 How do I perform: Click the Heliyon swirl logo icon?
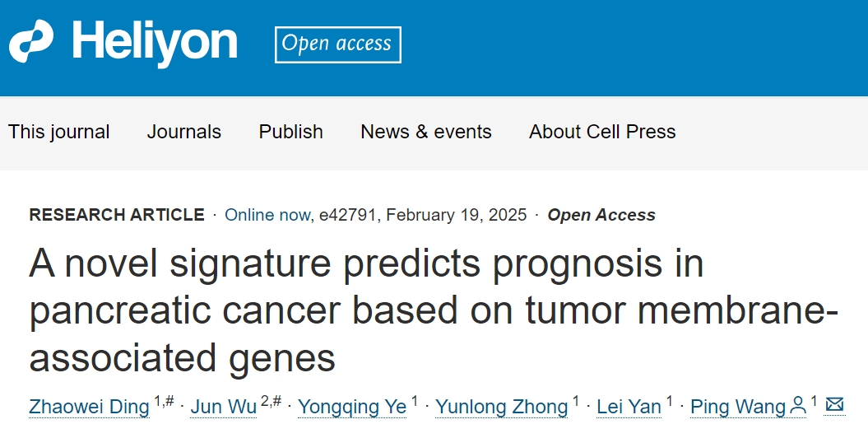tap(31, 41)
